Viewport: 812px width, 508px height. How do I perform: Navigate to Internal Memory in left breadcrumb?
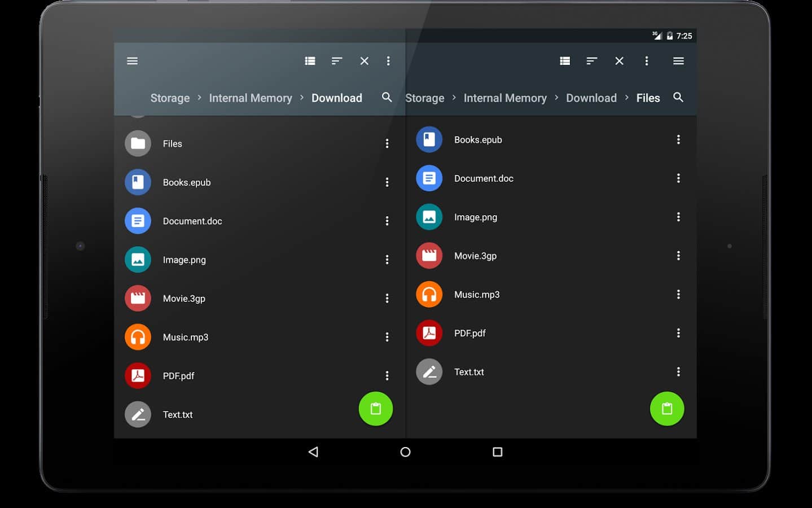coord(251,98)
